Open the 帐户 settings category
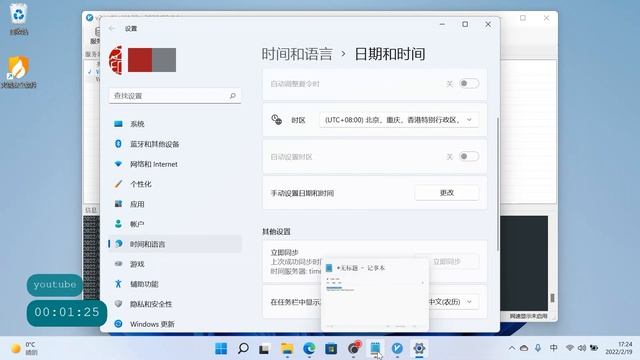Screen dimensions: 640x360 (x=175, y=224)
